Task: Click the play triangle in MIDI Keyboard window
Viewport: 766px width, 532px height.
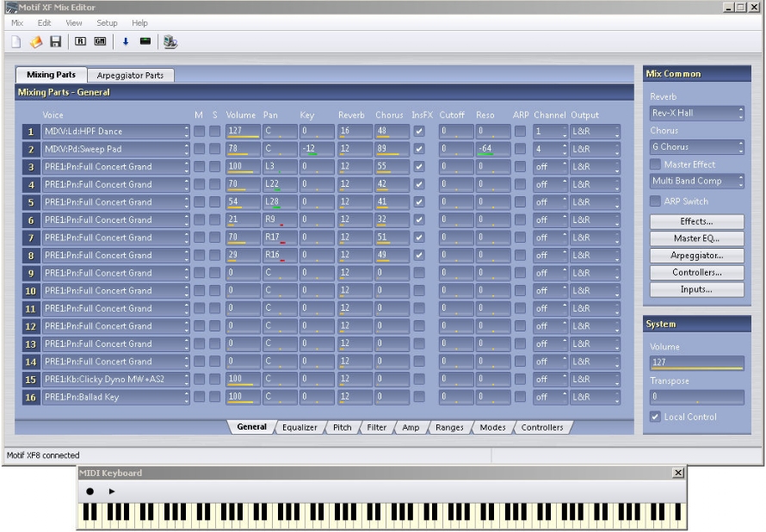Action: [x=112, y=491]
